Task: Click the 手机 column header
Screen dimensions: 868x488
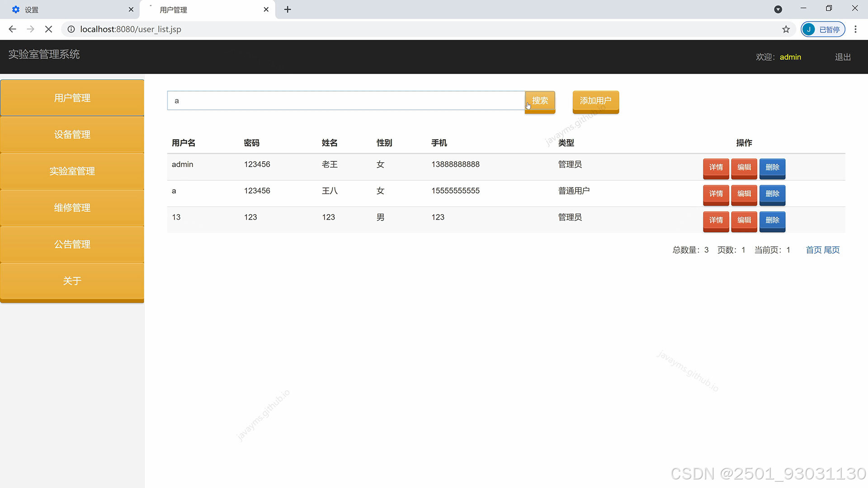Action: 439,143
